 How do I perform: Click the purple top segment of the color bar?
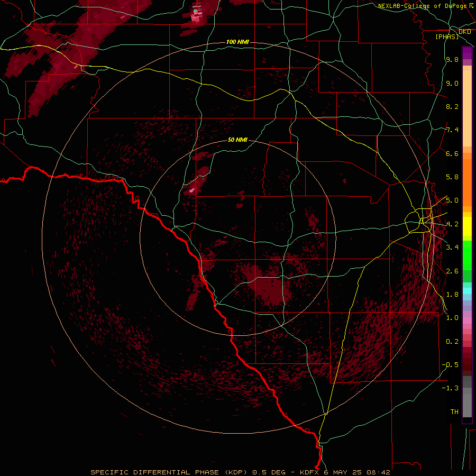[467, 53]
